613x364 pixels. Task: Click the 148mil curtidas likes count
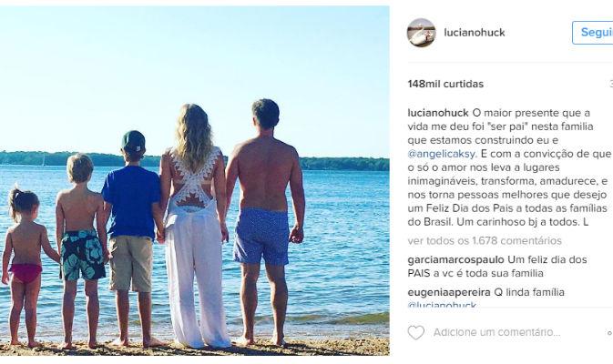445,84
